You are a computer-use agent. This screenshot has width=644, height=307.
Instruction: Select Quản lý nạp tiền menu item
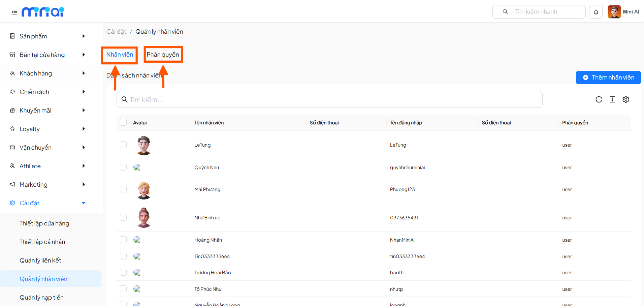(x=41, y=297)
